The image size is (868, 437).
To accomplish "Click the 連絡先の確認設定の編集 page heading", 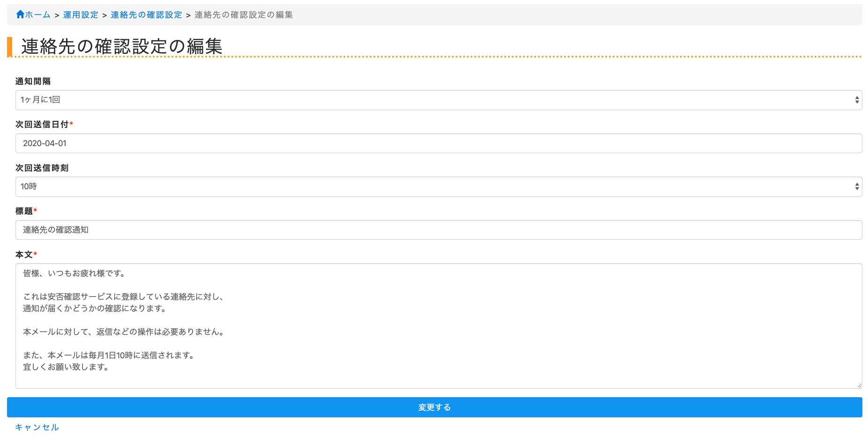I will point(122,46).
